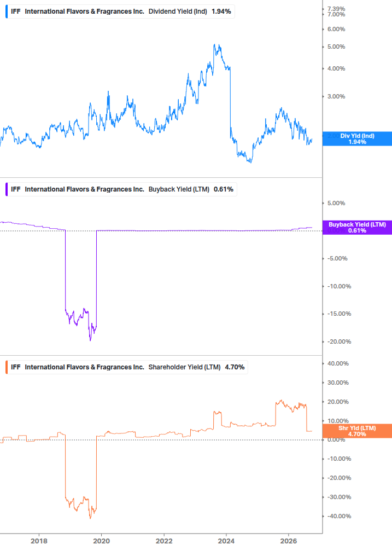This screenshot has height=550, width=392.
Task: Click the 5.00% dividend yield axis value
Action: [336, 47]
